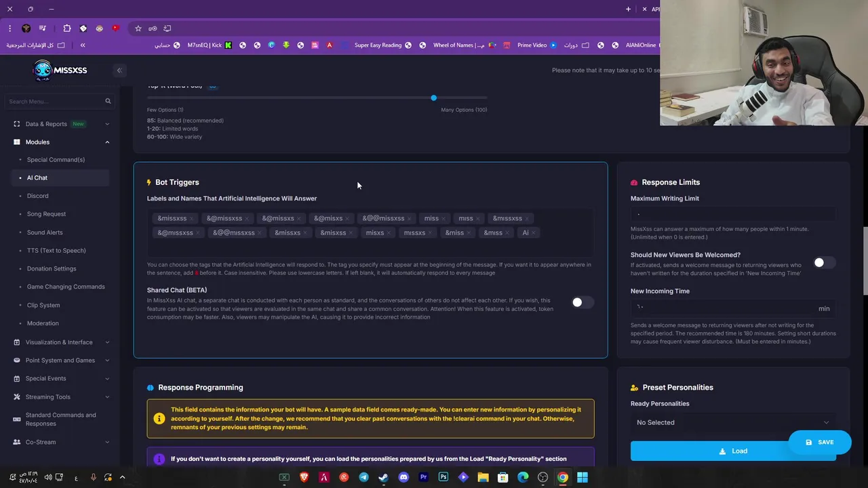
Task: Open a new browser tab with plus
Action: [628, 9]
